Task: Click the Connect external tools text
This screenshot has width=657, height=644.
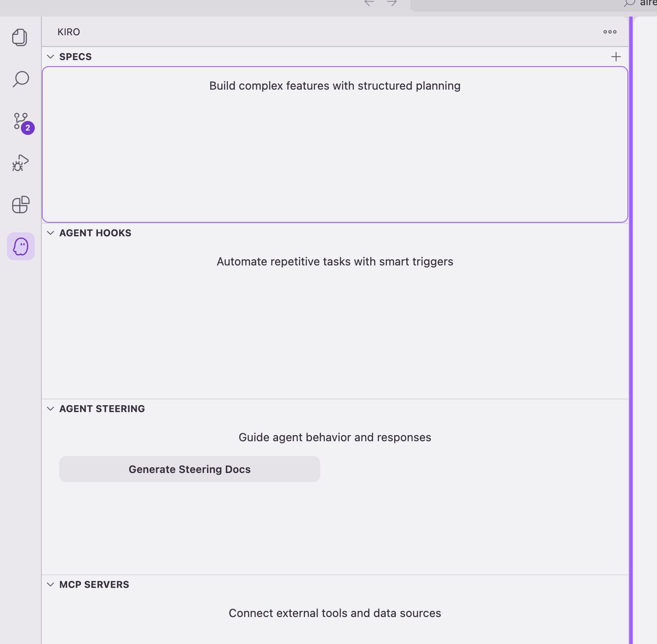Action: click(335, 613)
